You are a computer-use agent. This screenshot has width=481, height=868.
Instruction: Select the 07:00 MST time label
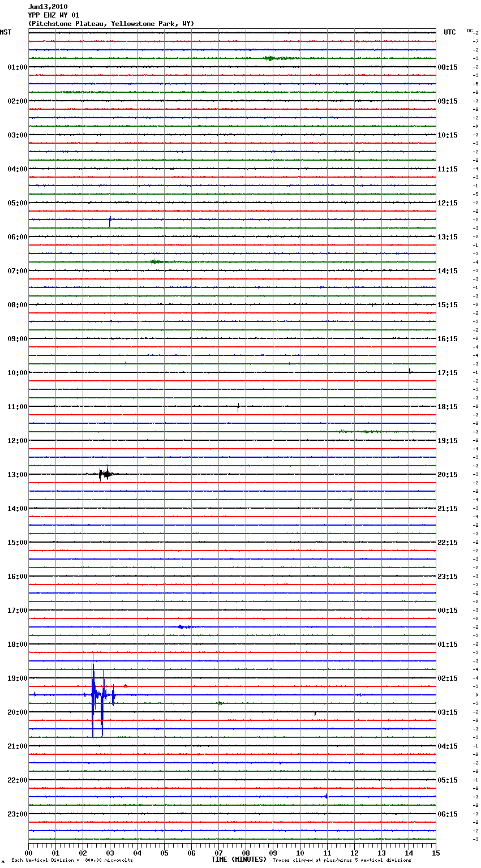pyautogui.click(x=18, y=271)
